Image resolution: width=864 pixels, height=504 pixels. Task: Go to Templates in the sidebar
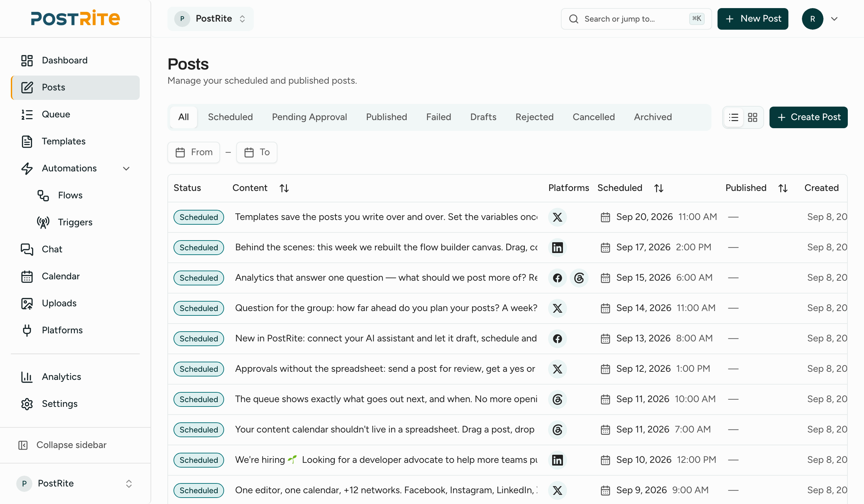75,141
